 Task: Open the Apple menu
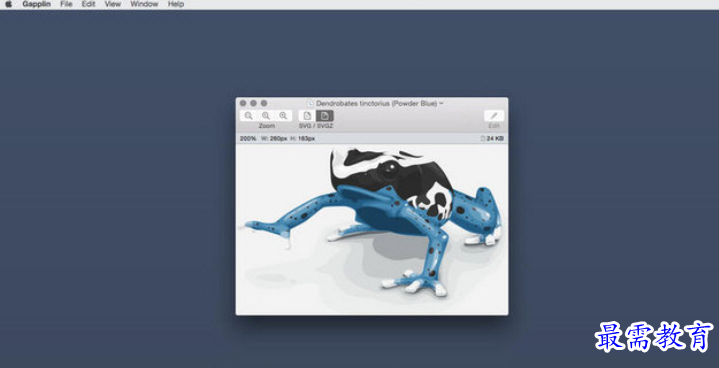8,4
